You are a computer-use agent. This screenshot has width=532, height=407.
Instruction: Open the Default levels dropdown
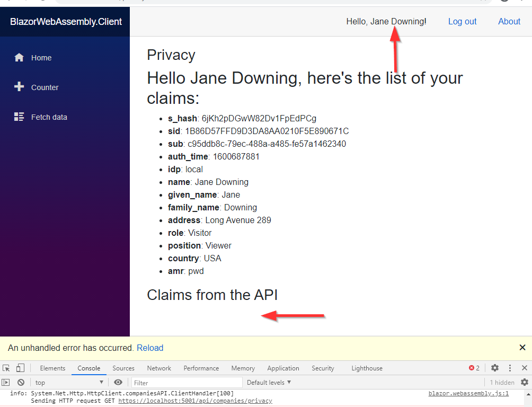tap(269, 382)
